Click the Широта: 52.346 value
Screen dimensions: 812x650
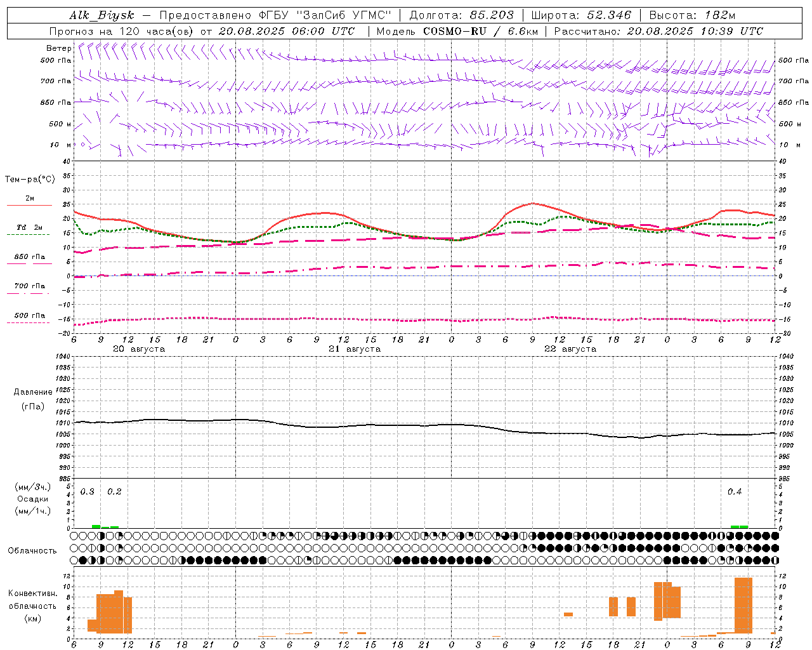tap(581, 15)
